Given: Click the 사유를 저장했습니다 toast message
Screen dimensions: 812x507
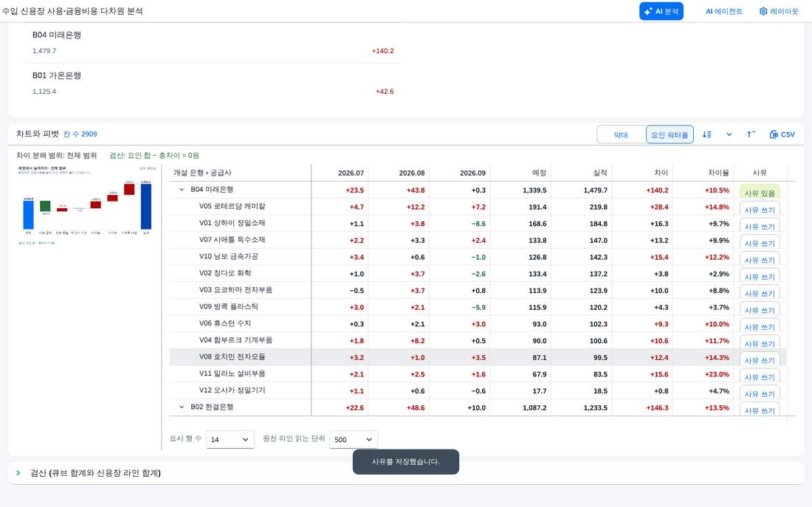Looking at the screenshot, I should click(x=405, y=461).
